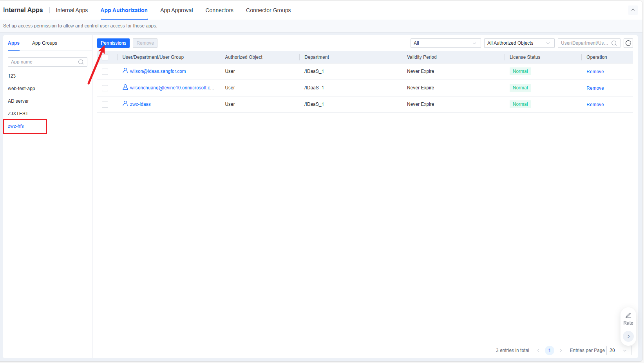The height and width of the screenshot is (363, 644).
Task: Open the All Authorized Objects dropdown
Action: coord(519,43)
